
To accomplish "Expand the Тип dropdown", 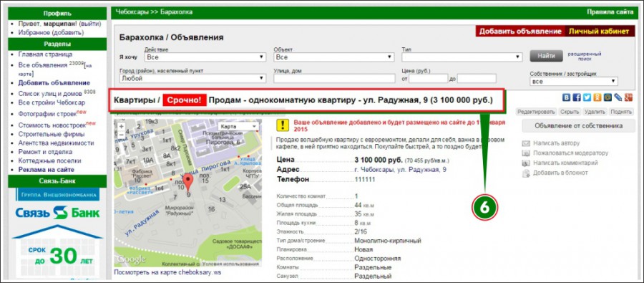I will tap(462, 57).
